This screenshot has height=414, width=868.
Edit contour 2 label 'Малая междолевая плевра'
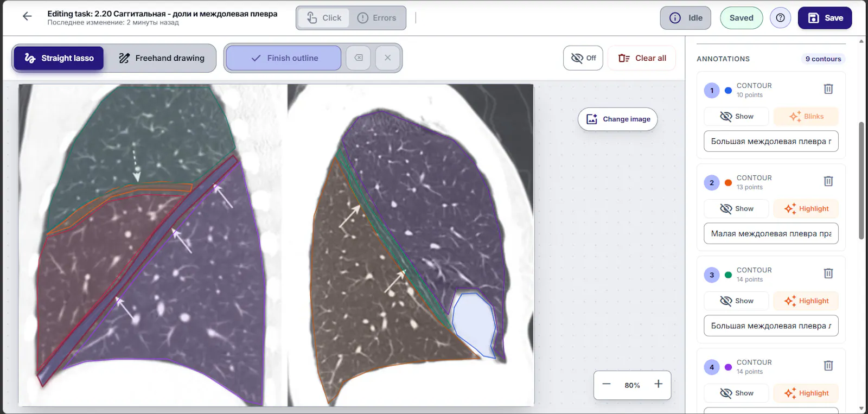tap(771, 233)
